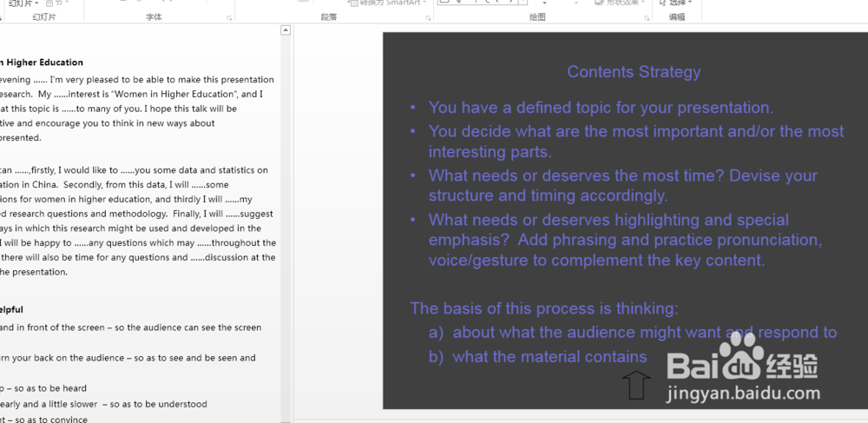Click 'The basis of this process is thinking:'
Image resolution: width=868 pixels, height=423 pixels.
coord(544,307)
